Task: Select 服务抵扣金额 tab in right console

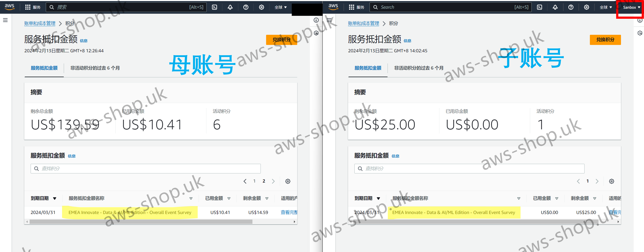Action: click(x=368, y=68)
